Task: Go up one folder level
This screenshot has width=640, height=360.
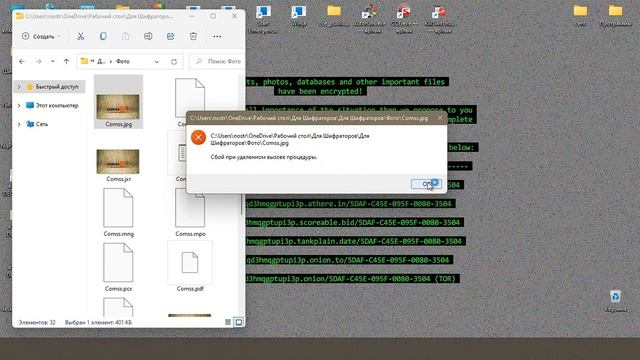Action: coord(67,61)
